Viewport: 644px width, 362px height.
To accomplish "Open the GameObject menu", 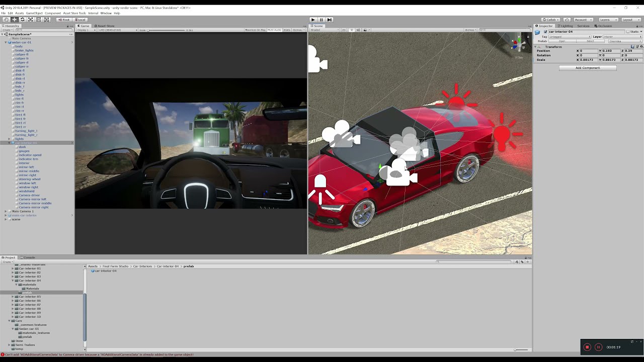I will (34, 13).
